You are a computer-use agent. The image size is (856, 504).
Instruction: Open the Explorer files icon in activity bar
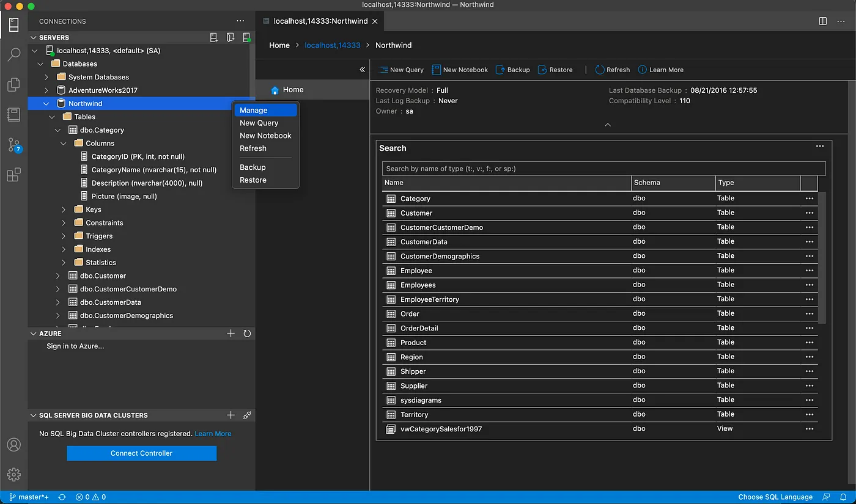(x=13, y=84)
